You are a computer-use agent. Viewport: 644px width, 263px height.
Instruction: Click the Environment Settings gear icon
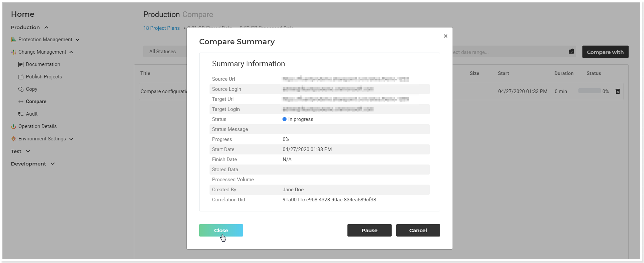[13, 139]
